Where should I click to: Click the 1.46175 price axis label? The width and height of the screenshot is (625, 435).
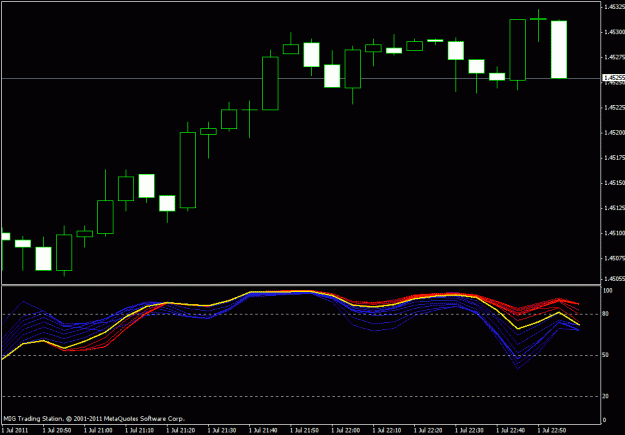(x=614, y=158)
